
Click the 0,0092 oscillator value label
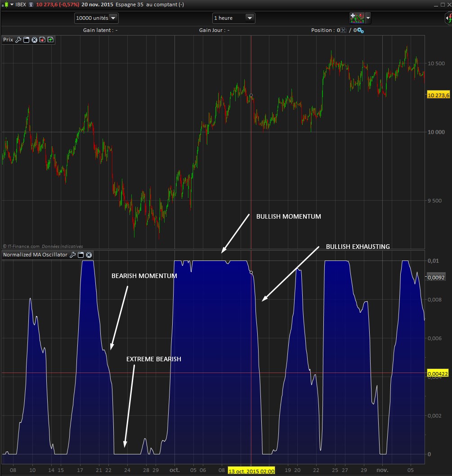pos(436,278)
